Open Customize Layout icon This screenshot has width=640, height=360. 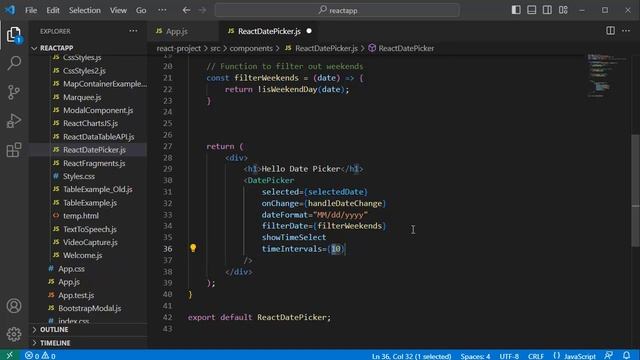(x=563, y=10)
